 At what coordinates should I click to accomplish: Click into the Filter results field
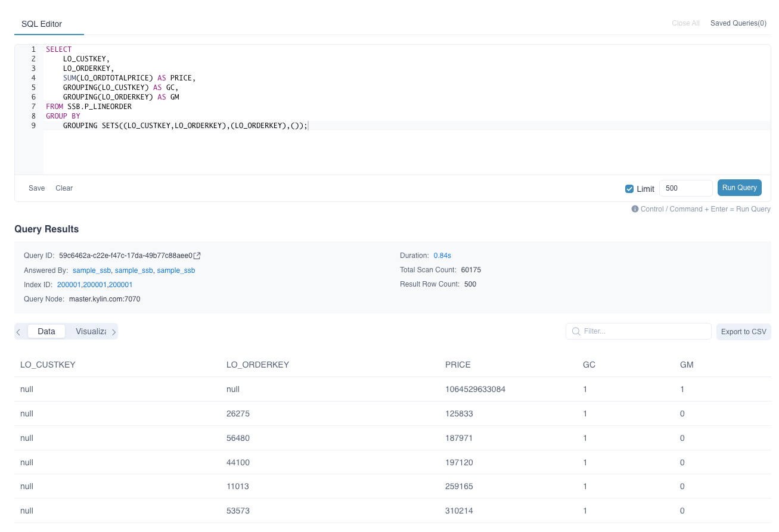[644, 331]
